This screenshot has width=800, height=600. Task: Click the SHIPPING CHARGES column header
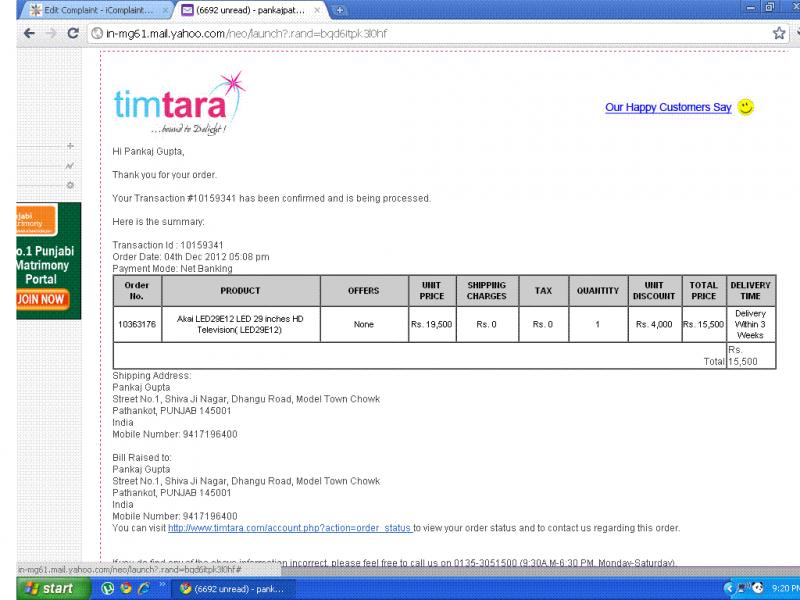[x=487, y=291]
